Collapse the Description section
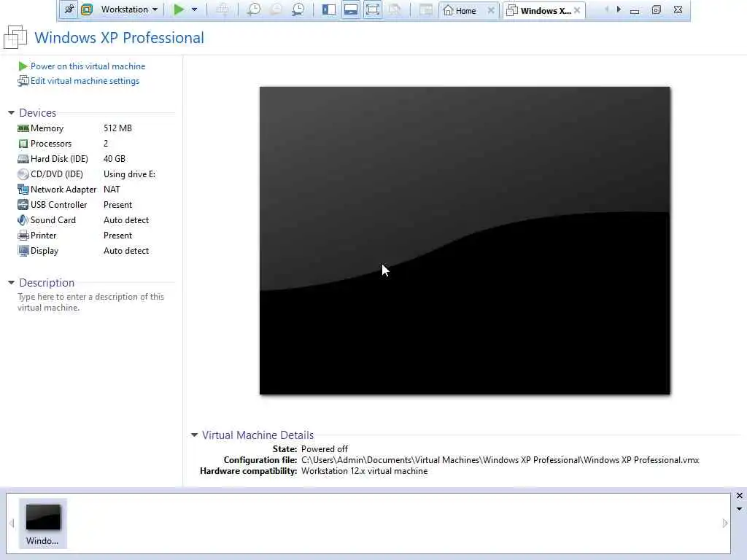The height and width of the screenshot is (560, 747). tap(11, 283)
